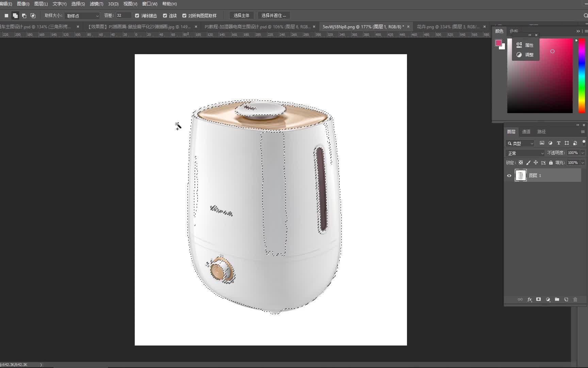This screenshot has width=588, height=368.
Task: Toggle the layer filter on/off switch
Action: coord(584,142)
